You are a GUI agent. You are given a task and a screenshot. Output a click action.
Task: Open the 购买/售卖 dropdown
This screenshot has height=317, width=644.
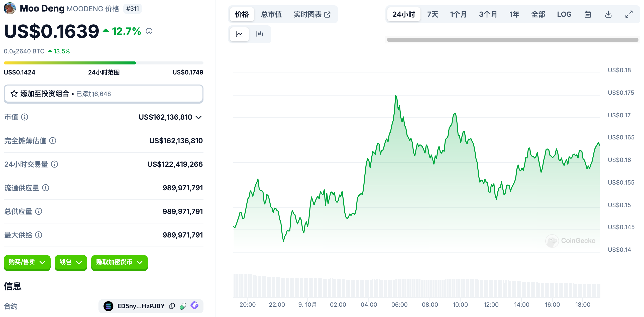click(x=27, y=262)
